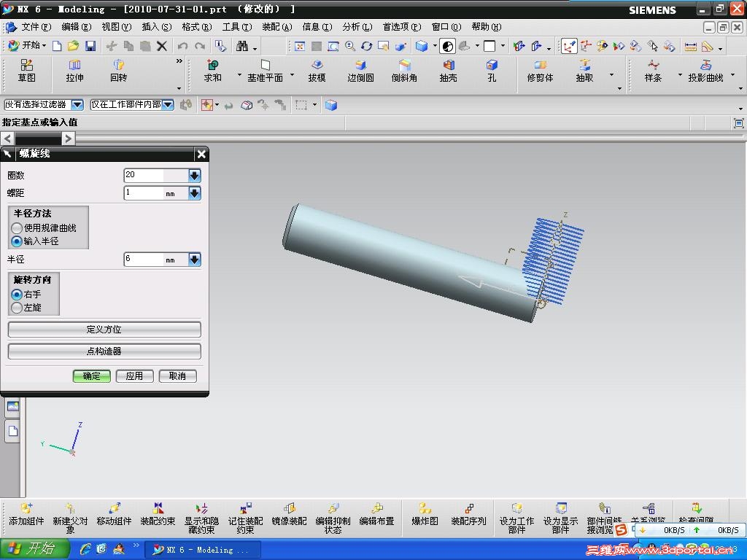The width and height of the screenshot is (747, 560).
Task: Save the part with the floppy disk icon
Action: (90, 46)
